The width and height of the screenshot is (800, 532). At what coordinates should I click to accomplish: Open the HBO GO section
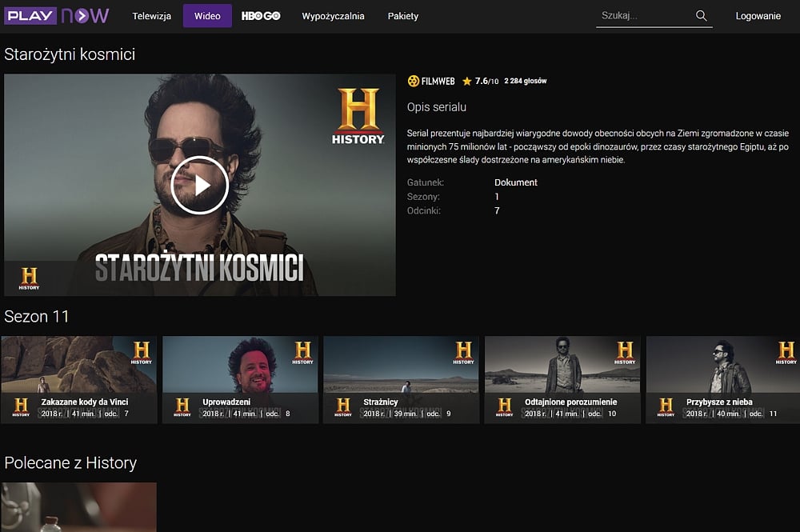point(261,16)
